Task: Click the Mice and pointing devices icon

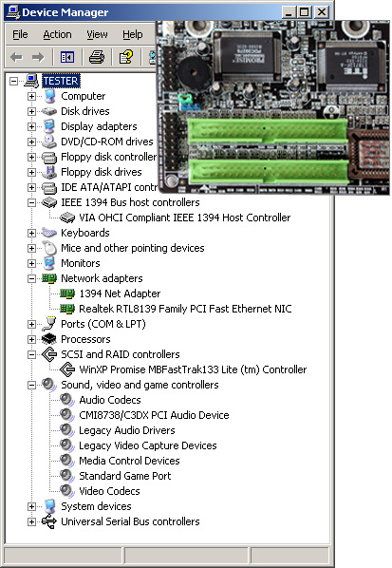Action: pyautogui.click(x=49, y=248)
